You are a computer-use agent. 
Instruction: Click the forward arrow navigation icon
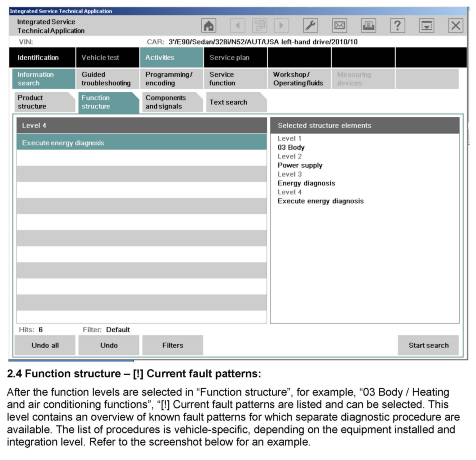pos(281,26)
